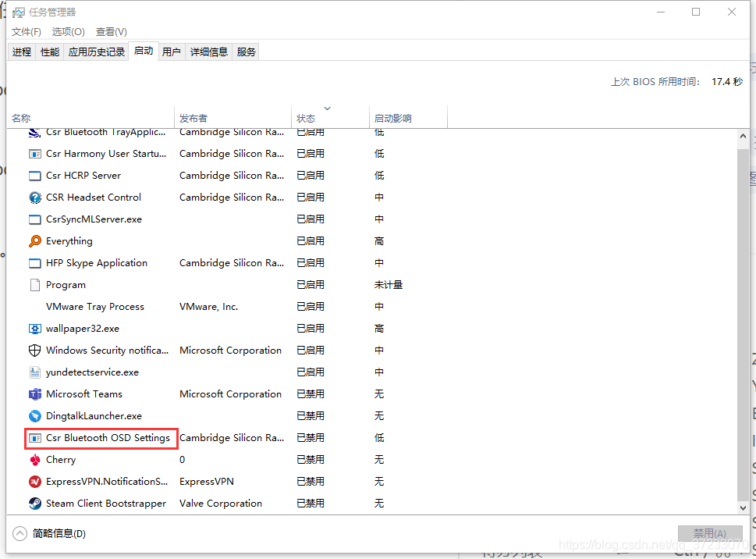The image size is (756, 559).
Task: Switch to the 用户 tab
Action: pyautogui.click(x=171, y=52)
